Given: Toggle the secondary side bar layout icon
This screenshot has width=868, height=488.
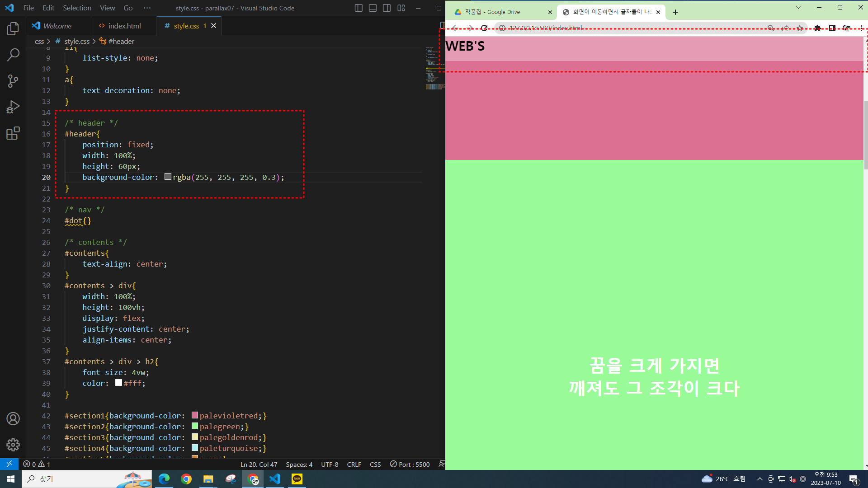Looking at the screenshot, I should 387,8.
